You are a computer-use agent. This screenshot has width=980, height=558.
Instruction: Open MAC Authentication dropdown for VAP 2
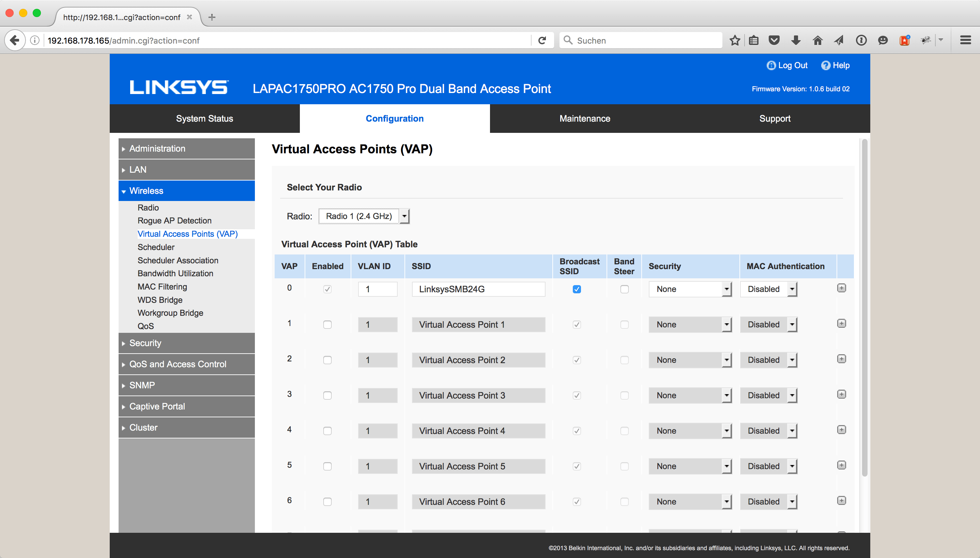point(768,360)
